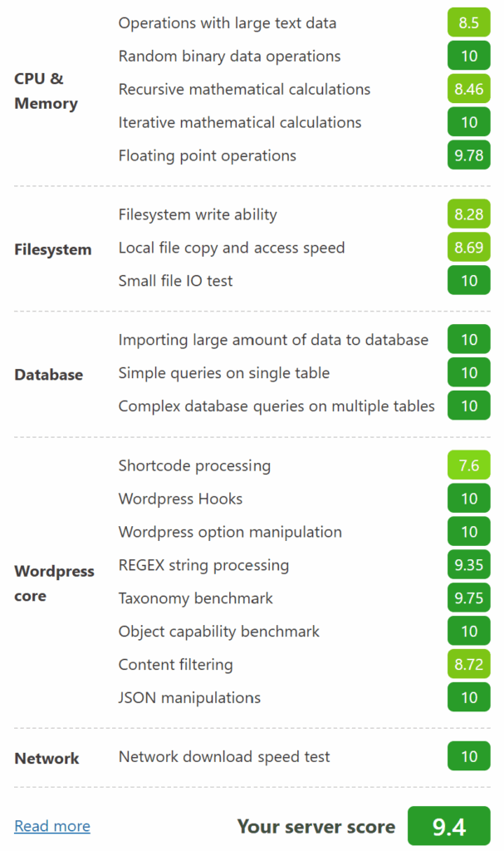Screen dimensions: 504x851
Task: Open the Read more link
Action: (x=52, y=826)
